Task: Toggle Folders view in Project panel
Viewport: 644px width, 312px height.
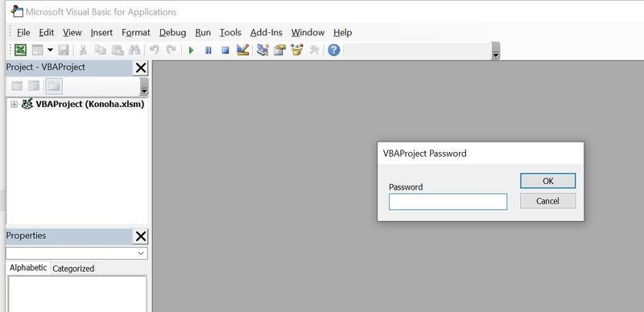Action: [54, 86]
